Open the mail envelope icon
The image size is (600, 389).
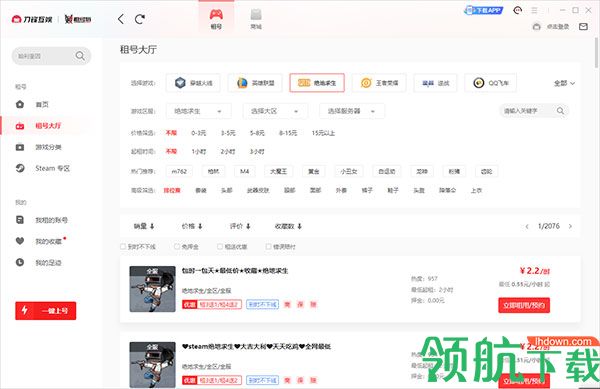[x=583, y=27]
